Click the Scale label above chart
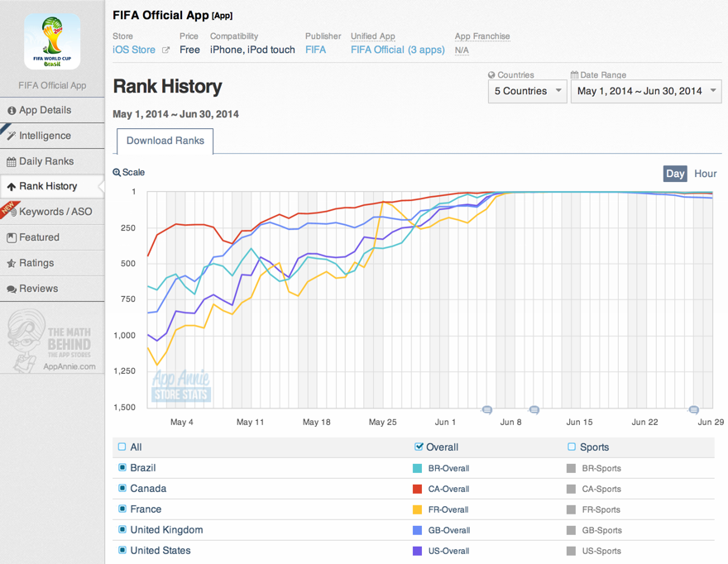 pos(133,172)
